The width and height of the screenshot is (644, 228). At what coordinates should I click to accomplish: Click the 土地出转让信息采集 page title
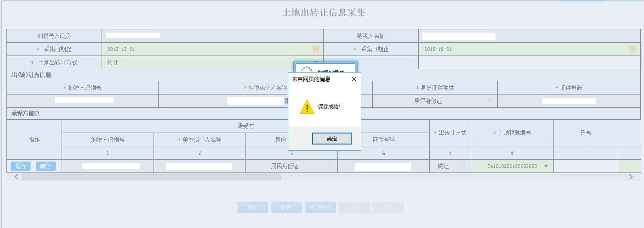324,13
